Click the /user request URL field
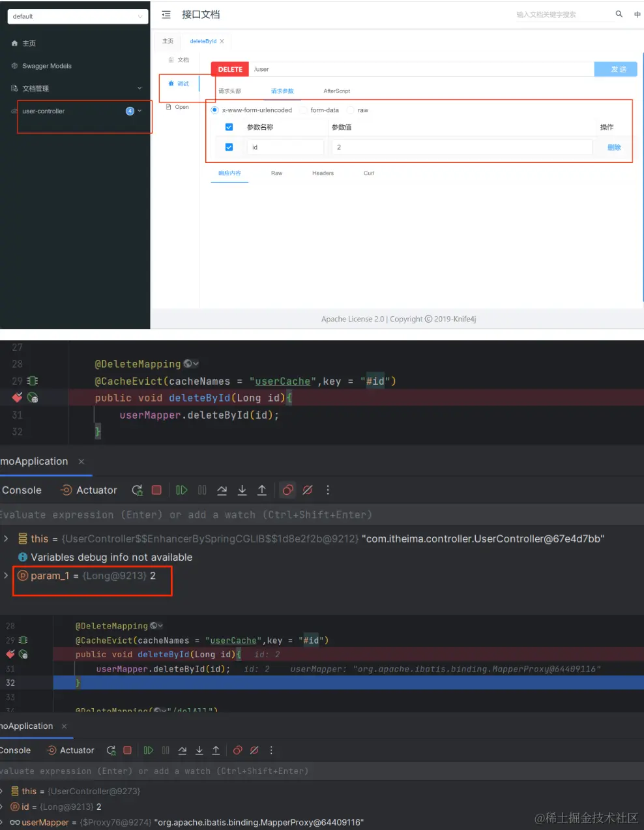Viewport: 644px width, 830px height. click(422, 69)
